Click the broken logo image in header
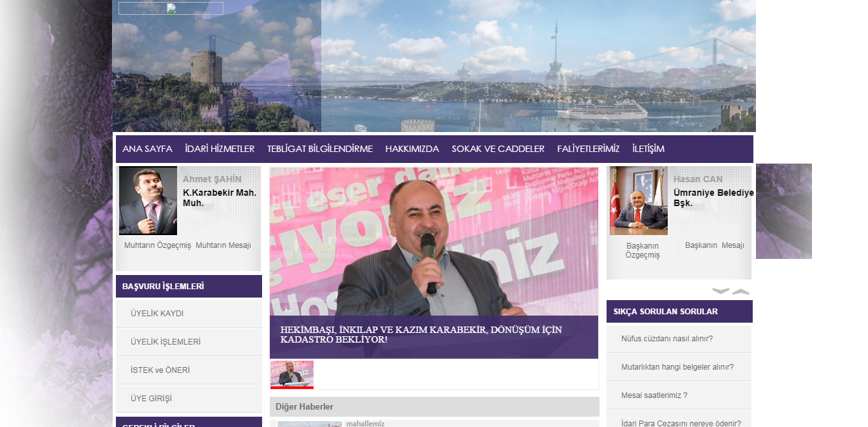Viewport: 868px width, 427px height. pos(171,8)
